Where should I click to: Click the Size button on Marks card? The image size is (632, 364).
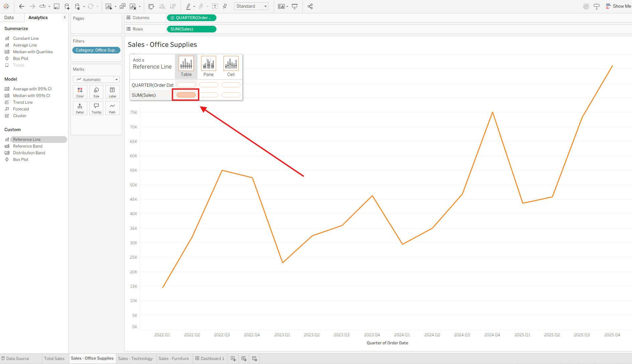96,92
